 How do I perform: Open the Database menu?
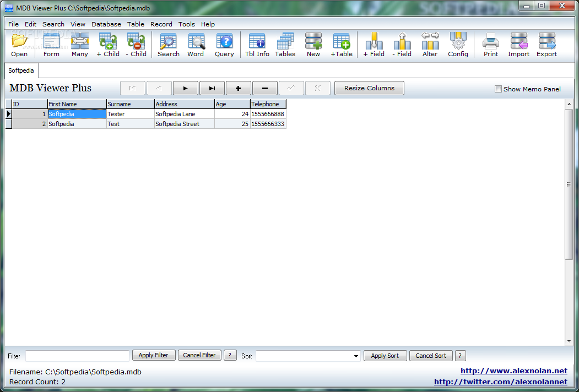[x=106, y=24]
